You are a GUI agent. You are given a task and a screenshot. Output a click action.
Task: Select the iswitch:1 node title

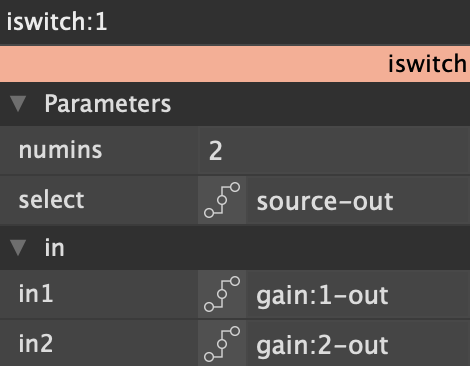57,22
